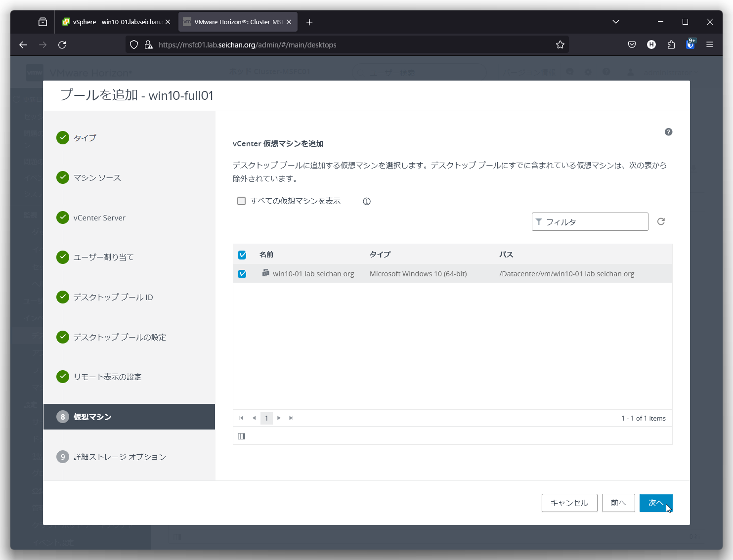Click the 1 - 1 of 1 items text
The image size is (733, 560).
point(644,418)
